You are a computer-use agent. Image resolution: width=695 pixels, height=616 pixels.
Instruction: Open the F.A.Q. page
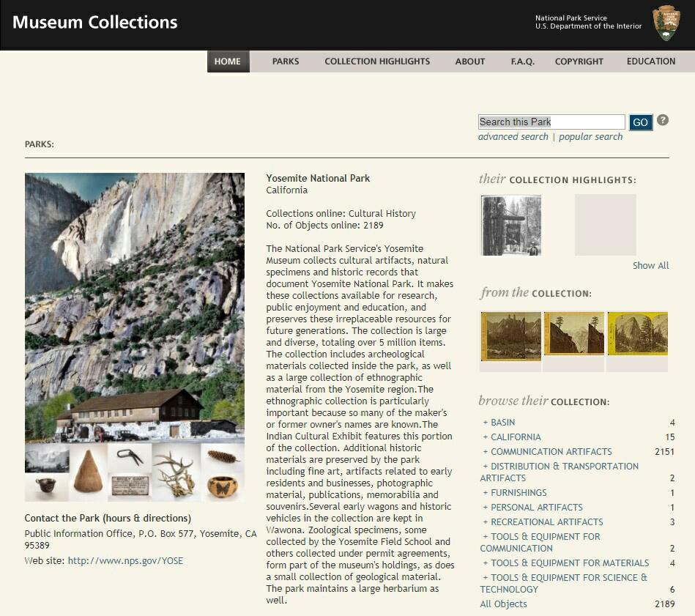click(523, 62)
